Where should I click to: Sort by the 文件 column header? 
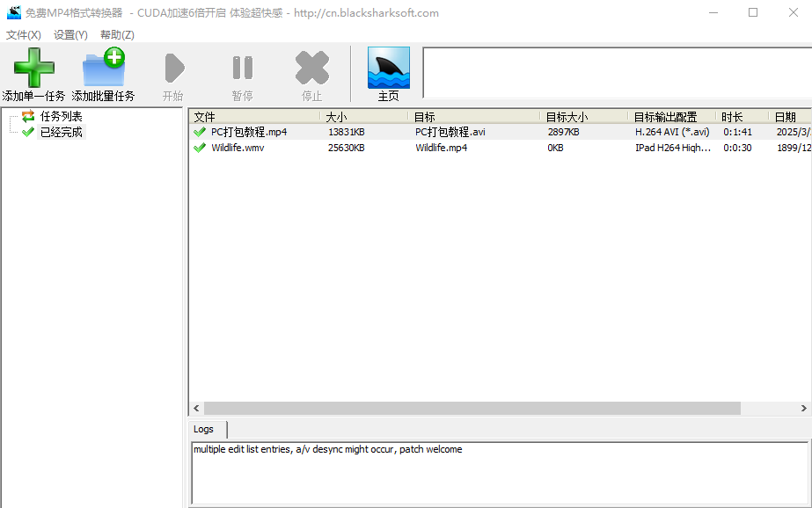click(255, 117)
